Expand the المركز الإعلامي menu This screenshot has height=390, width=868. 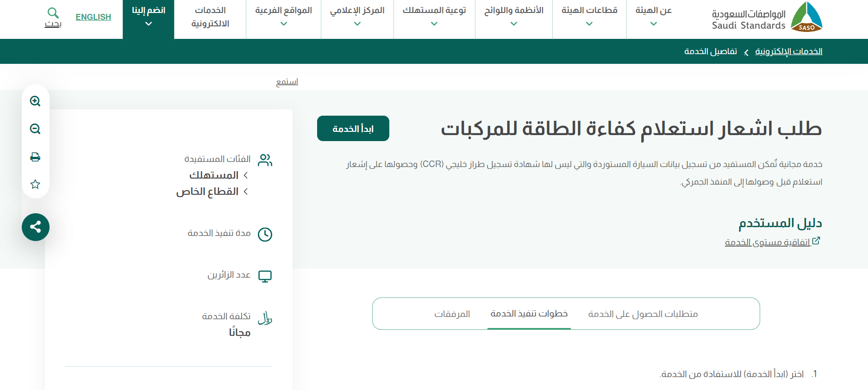(x=357, y=17)
